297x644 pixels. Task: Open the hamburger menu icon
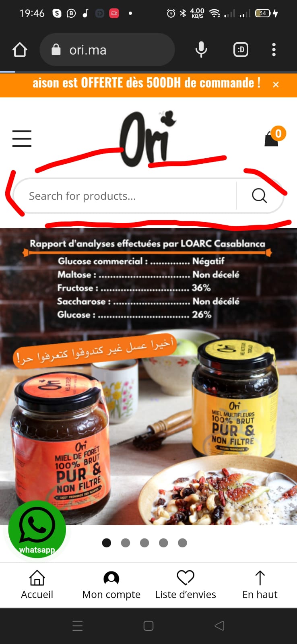(x=22, y=138)
